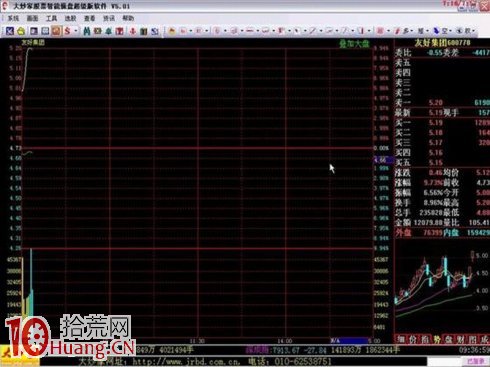The height and width of the screenshot is (367, 490).
Task: Open the 资讯 menu
Action: point(109,18)
